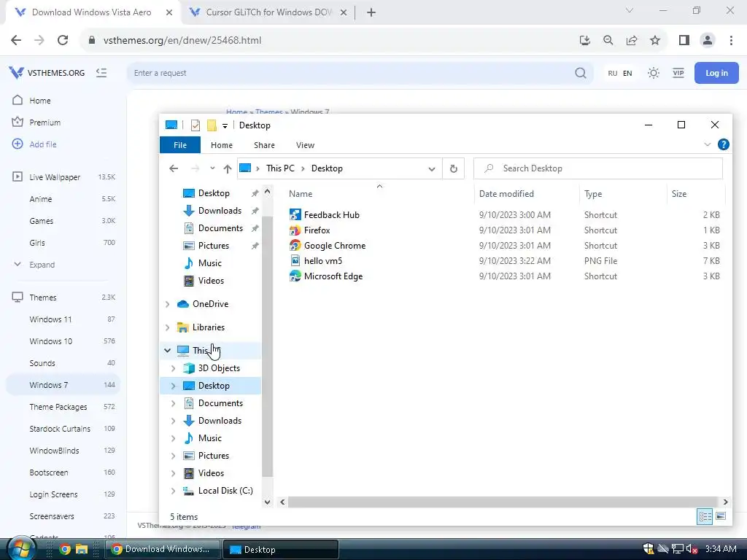The image size is (747, 560).
Task: Open Premium link in VSThemes sidebar
Action: pyautogui.click(x=44, y=122)
